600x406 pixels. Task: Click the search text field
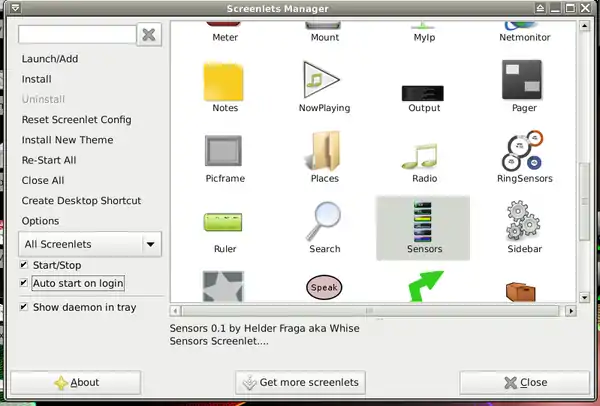pyautogui.click(x=75, y=35)
